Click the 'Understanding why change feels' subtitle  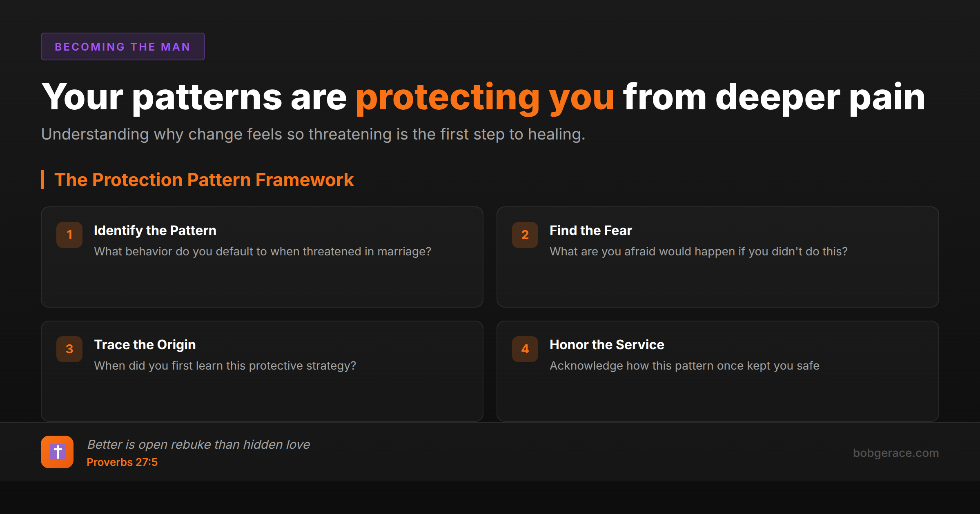tap(313, 134)
